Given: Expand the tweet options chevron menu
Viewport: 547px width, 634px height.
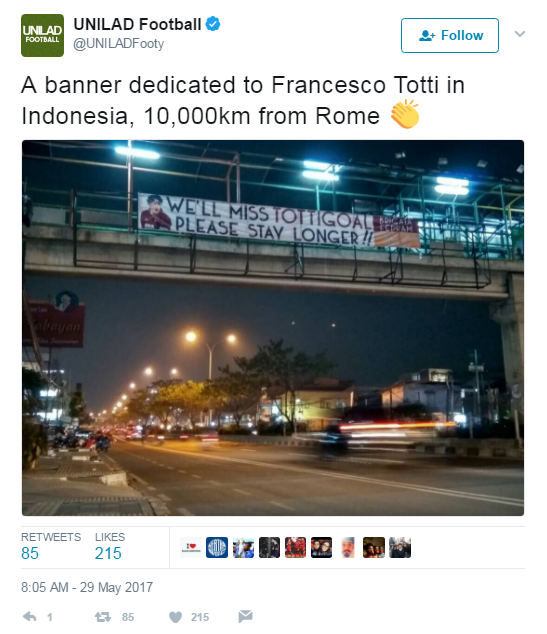Looking at the screenshot, I should 520,34.
